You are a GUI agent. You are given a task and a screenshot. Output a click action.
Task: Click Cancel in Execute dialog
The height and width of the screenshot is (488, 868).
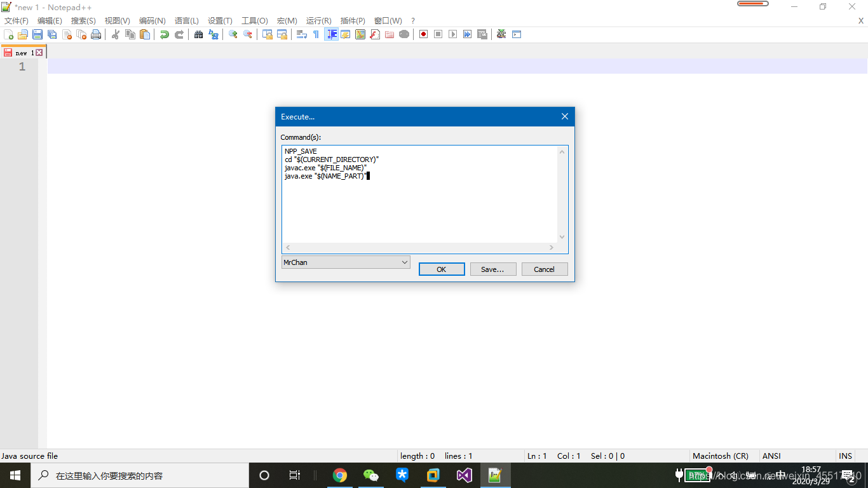(x=545, y=269)
